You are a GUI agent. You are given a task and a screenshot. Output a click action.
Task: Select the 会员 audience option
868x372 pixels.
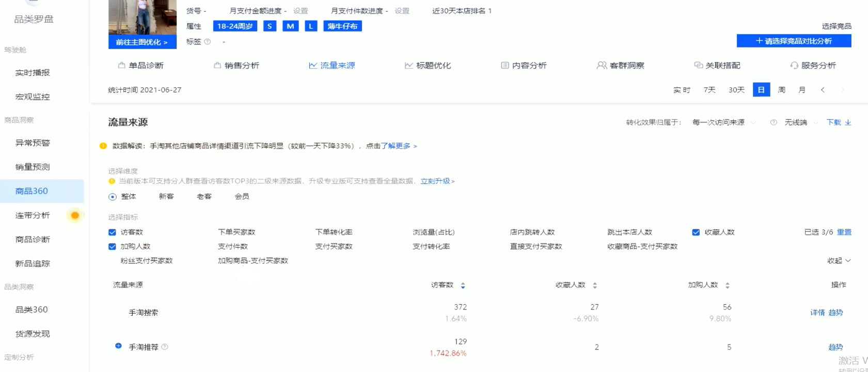coord(242,197)
